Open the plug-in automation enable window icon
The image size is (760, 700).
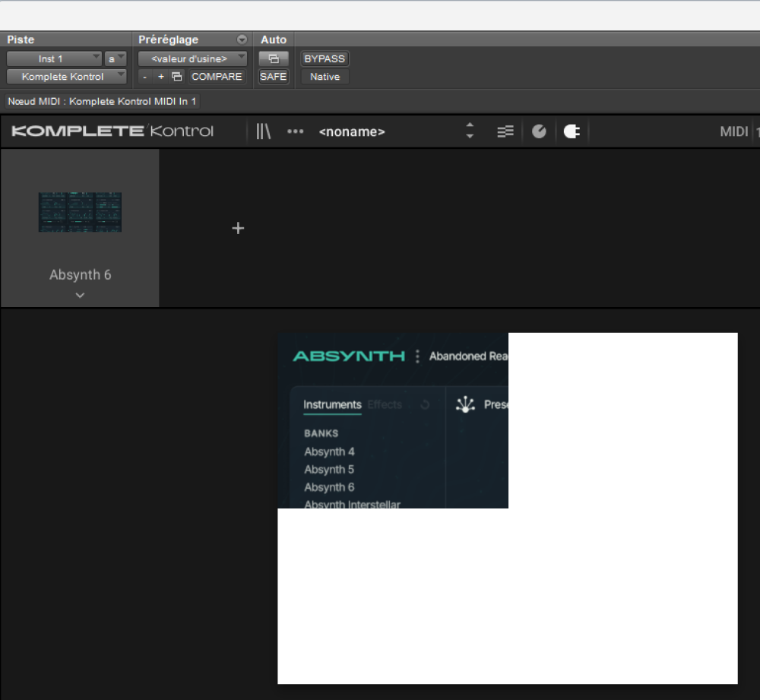click(x=274, y=59)
